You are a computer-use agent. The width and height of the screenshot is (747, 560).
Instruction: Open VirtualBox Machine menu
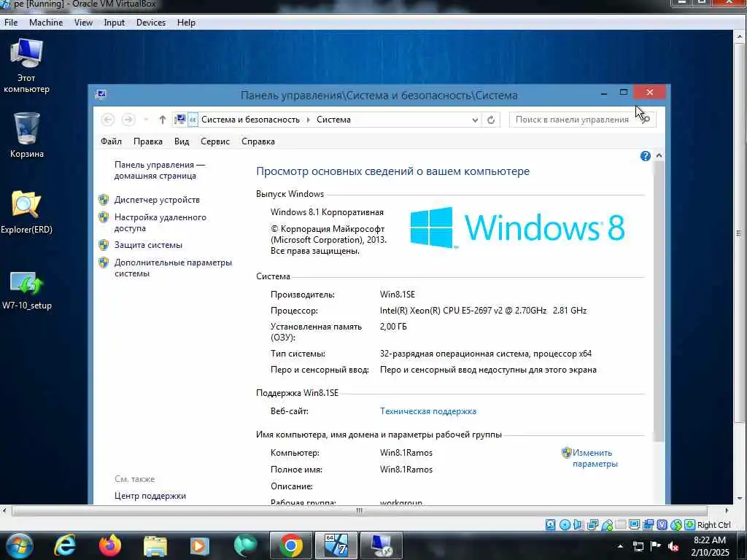[x=46, y=23]
